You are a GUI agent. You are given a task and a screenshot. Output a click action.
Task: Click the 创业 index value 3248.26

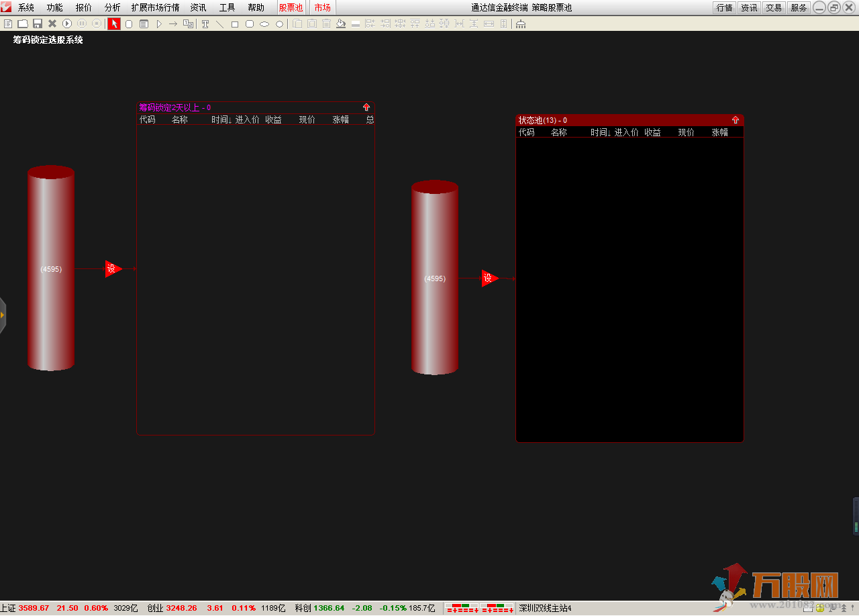pos(182,608)
